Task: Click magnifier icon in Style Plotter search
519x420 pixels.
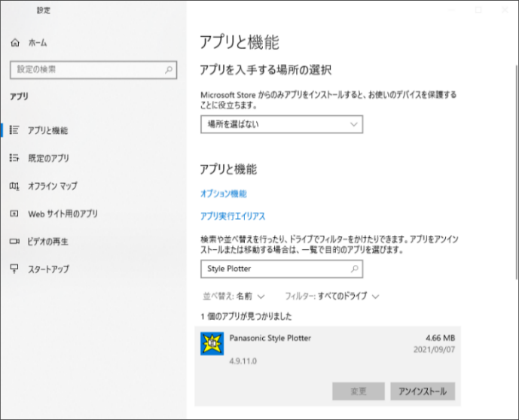Action: tap(353, 268)
